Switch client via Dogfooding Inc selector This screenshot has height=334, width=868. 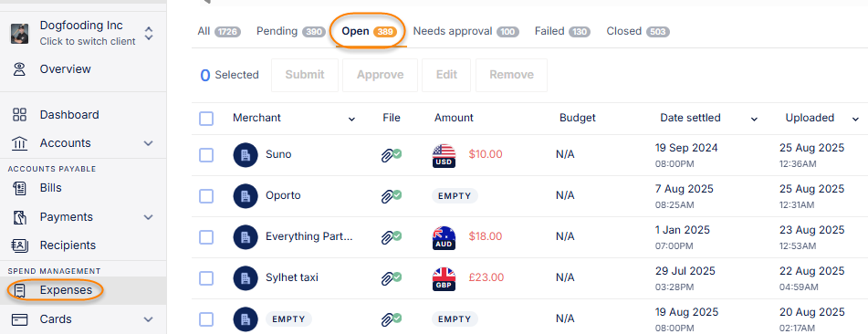tap(83, 33)
